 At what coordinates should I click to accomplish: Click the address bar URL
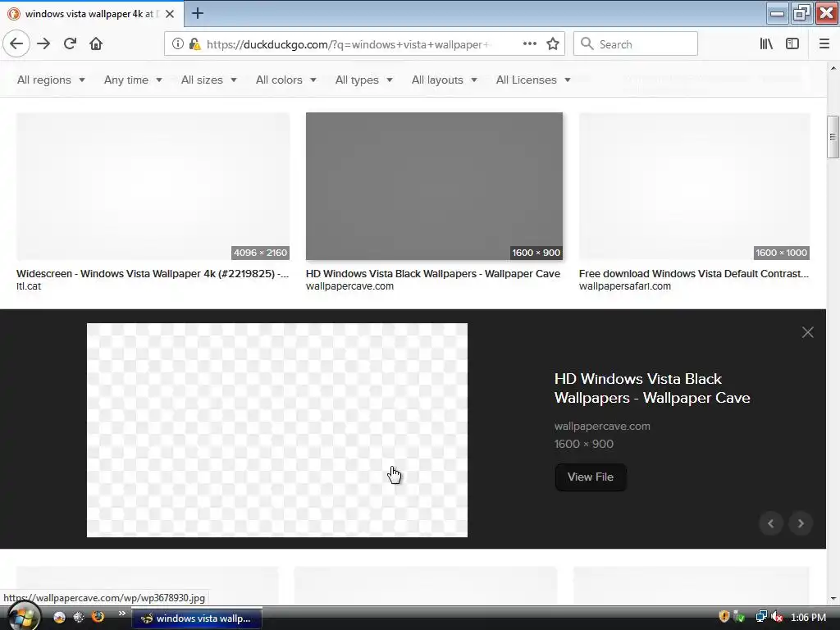[x=348, y=44]
